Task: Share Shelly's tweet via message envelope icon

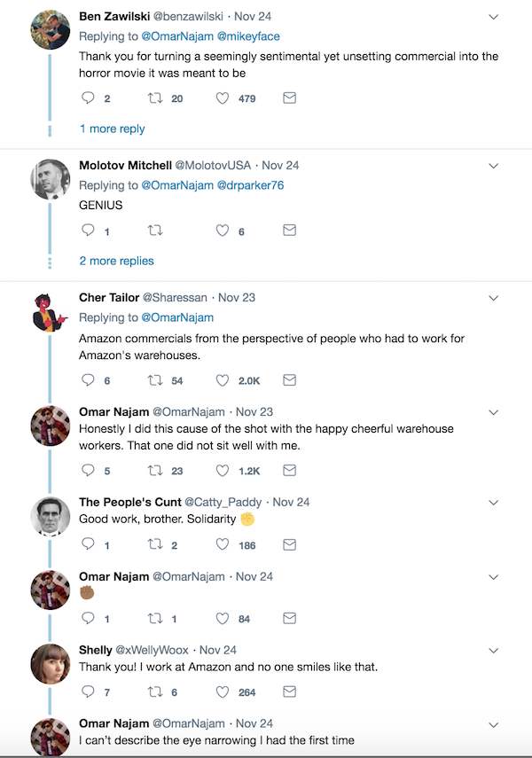Action: pyautogui.click(x=289, y=692)
